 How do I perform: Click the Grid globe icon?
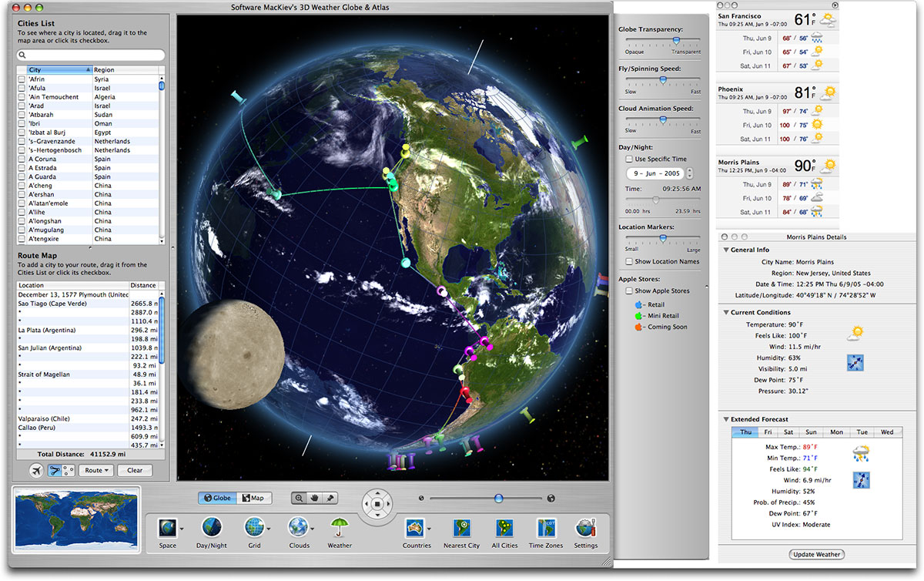253,528
